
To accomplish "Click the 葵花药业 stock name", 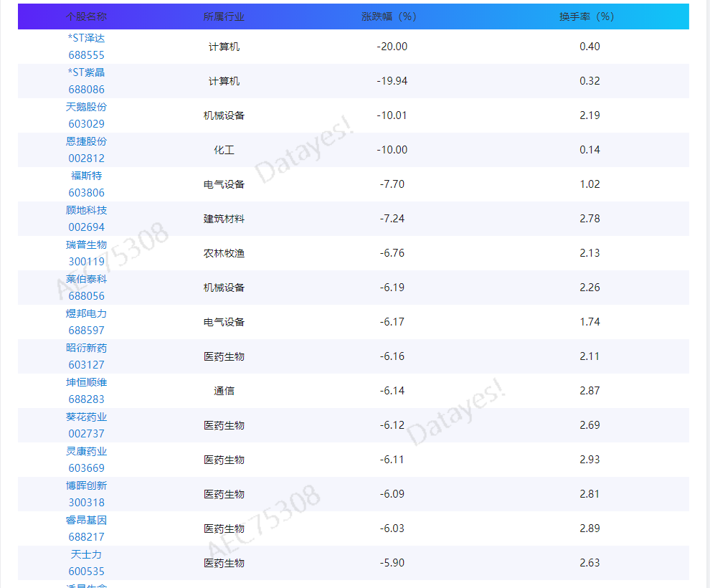I will [87, 417].
